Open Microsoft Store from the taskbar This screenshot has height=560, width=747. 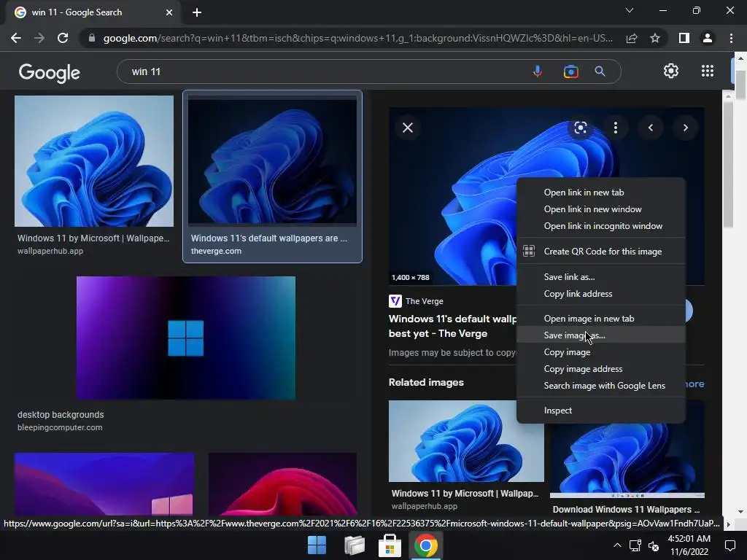(390, 545)
